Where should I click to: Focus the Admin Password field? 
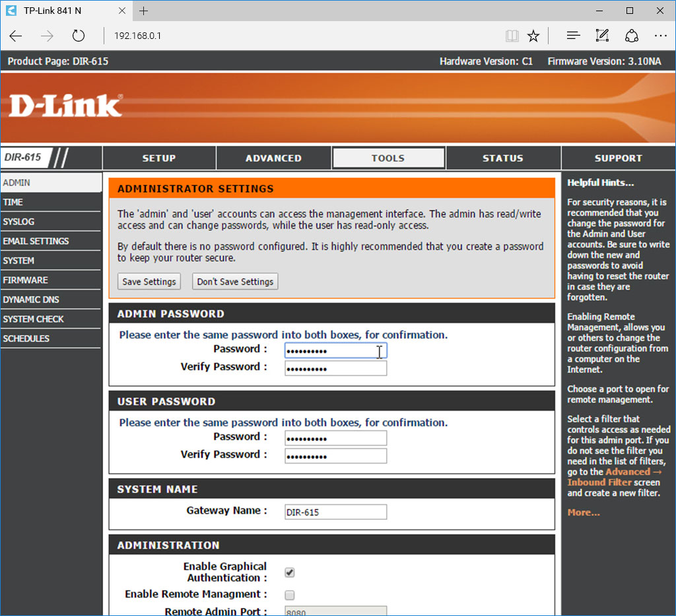point(335,351)
